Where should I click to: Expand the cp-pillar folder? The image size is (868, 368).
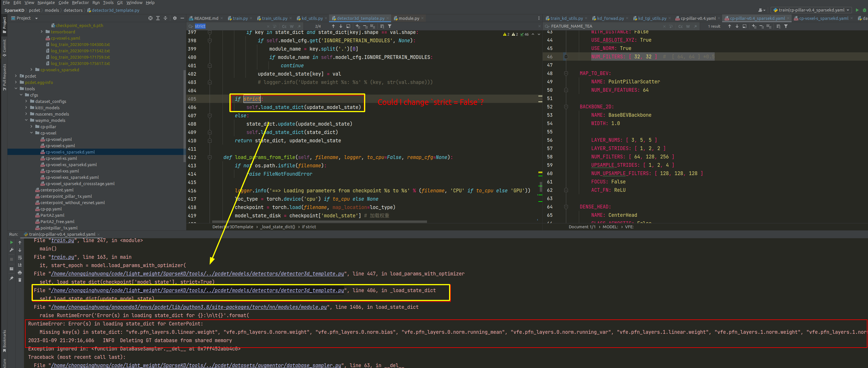coord(32,127)
